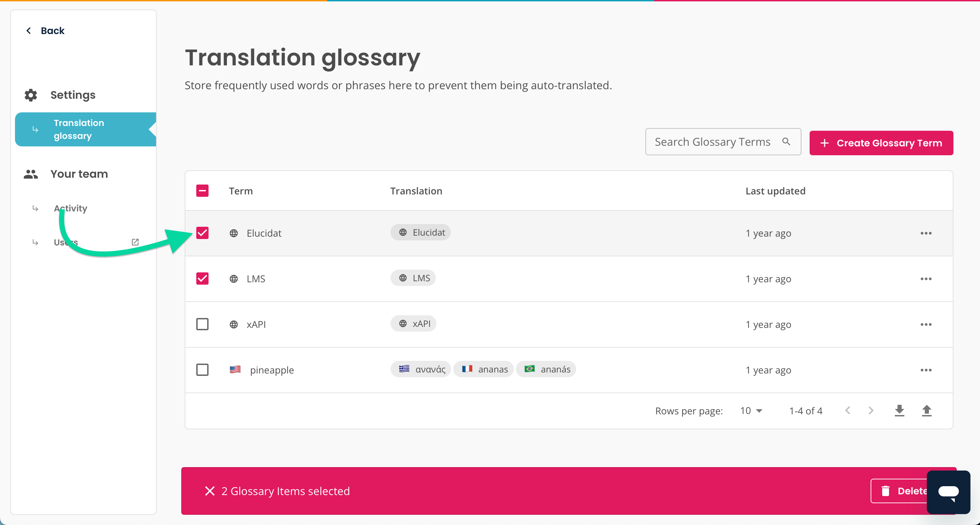Image resolution: width=980 pixels, height=525 pixels.
Task: Click the term name pineapple
Action: coord(272,370)
